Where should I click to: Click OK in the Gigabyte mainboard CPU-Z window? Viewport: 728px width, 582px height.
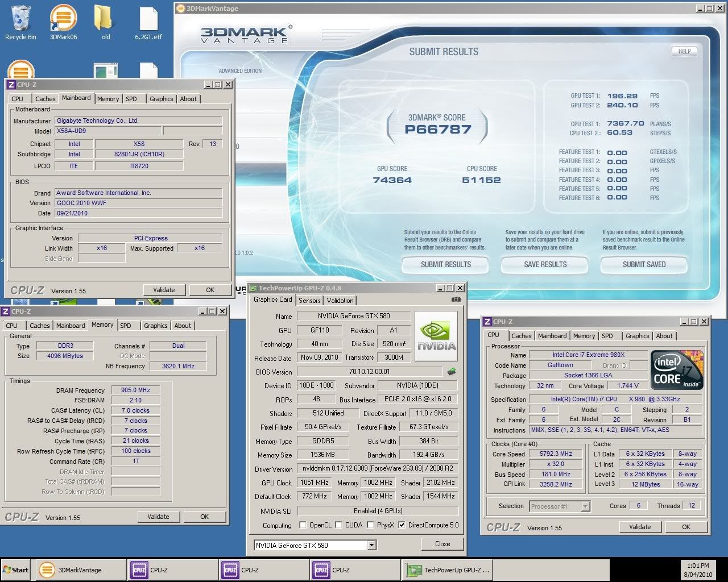pos(210,290)
